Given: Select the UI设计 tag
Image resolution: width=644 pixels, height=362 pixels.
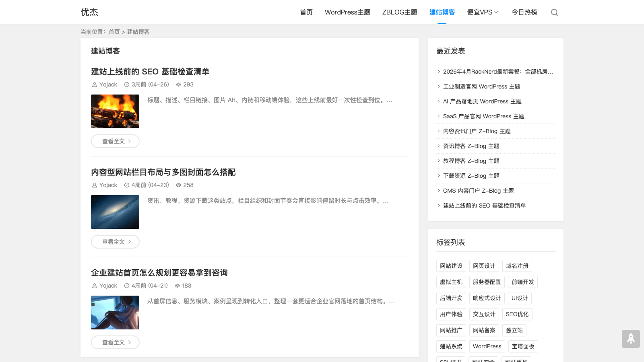Looking at the screenshot, I should coord(520,298).
